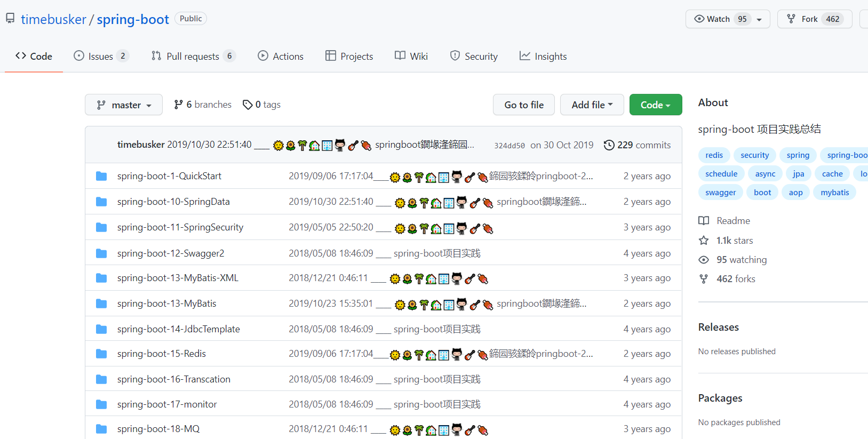Open the spring-boot-12-Swagger2 folder name
Viewport: 868px width, 439px height.
(171, 253)
